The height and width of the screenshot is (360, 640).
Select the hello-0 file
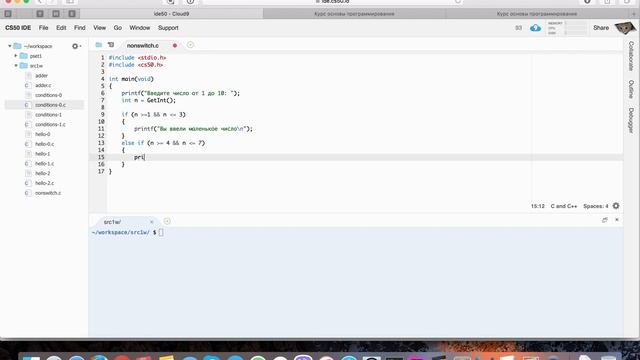[42, 134]
